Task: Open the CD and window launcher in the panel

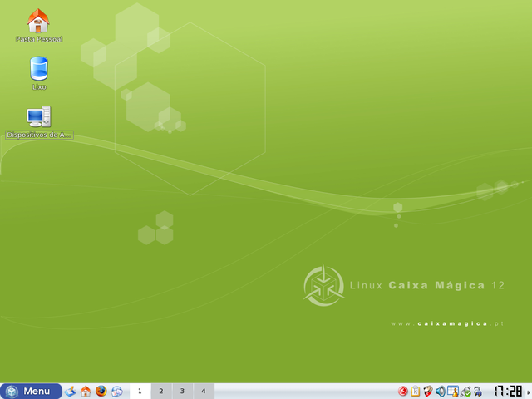Action: coord(116,392)
